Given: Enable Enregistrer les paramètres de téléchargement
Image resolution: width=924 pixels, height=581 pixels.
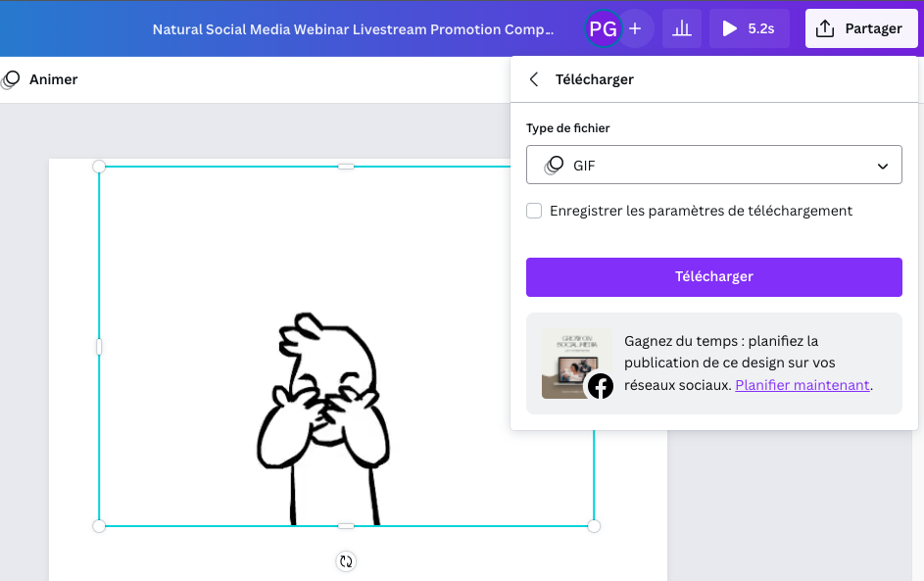Looking at the screenshot, I should click(x=534, y=211).
